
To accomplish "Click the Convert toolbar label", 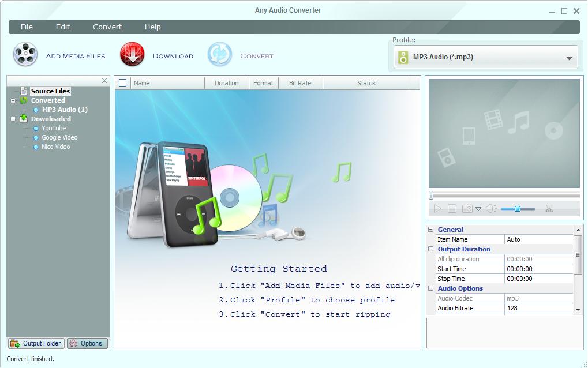I will (257, 56).
